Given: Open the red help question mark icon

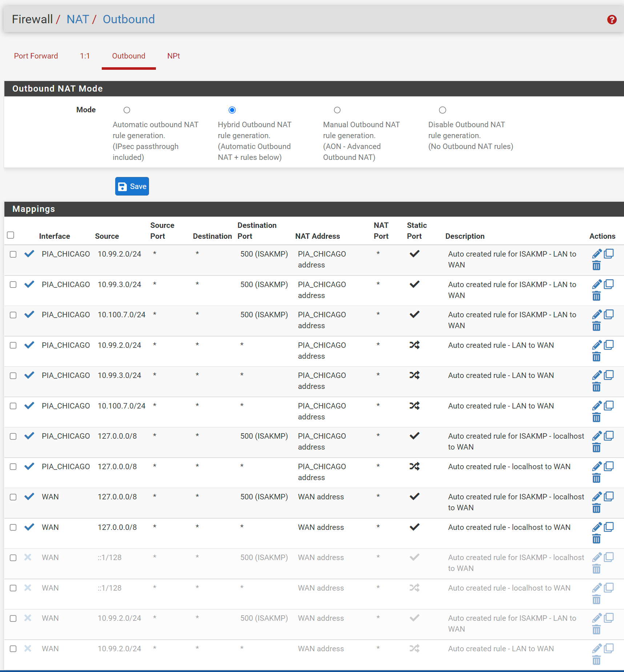Looking at the screenshot, I should (612, 20).
